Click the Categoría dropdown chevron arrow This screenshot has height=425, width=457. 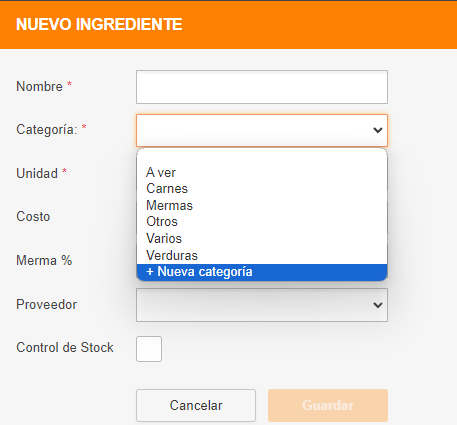(x=378, y=130)
